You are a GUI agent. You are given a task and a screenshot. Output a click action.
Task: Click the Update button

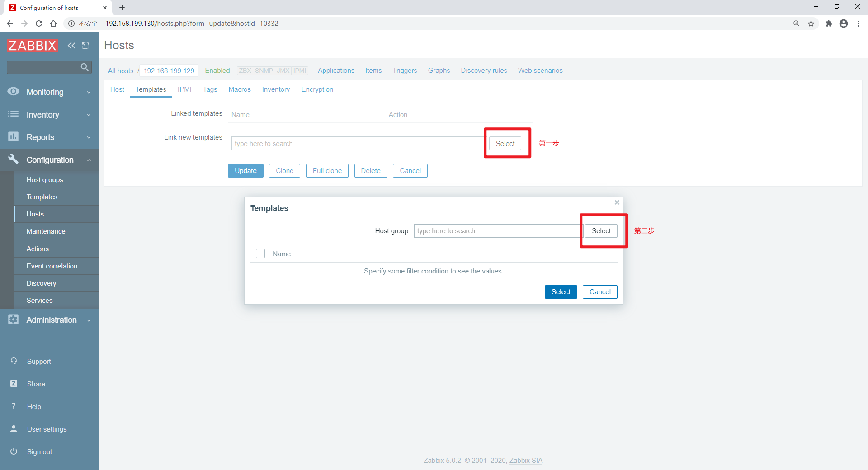[x=245, y=171]
